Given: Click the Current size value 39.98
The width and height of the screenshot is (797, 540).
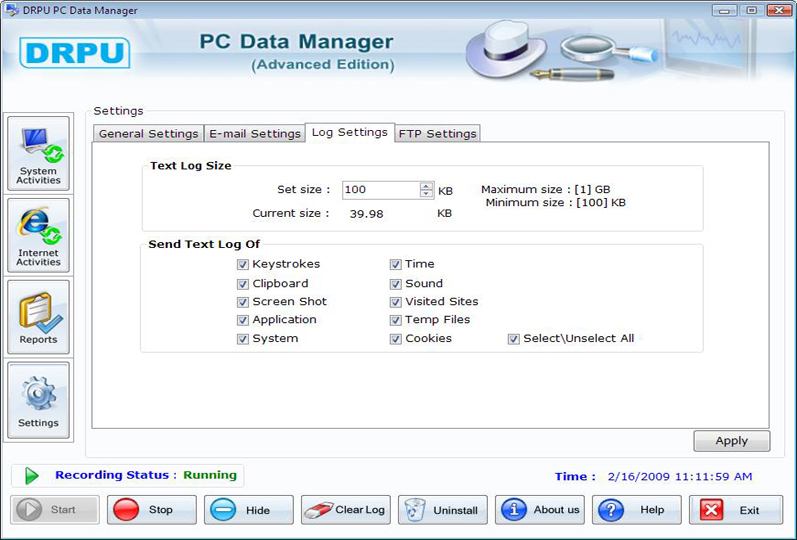Looking at the screenshot, I should (366, 214).
